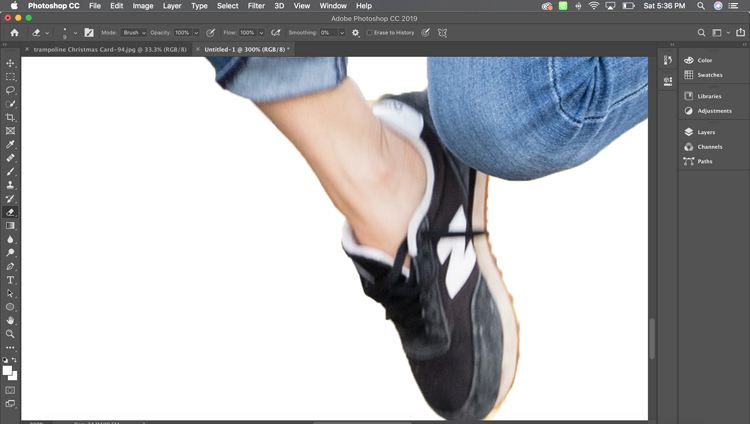
Task: Switch to trampoline Christmas Card-94.jpg tab
Action: point(110,49)
